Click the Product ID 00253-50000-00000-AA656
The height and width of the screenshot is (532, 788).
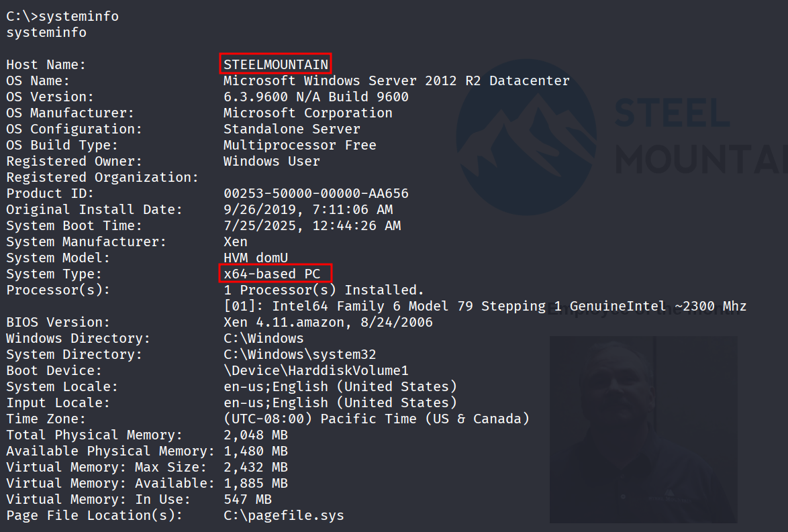coord(315,193)
